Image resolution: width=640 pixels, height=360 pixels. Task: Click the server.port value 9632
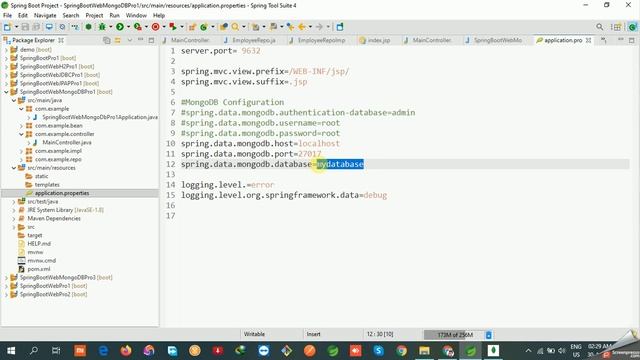[x=251, y=51]
